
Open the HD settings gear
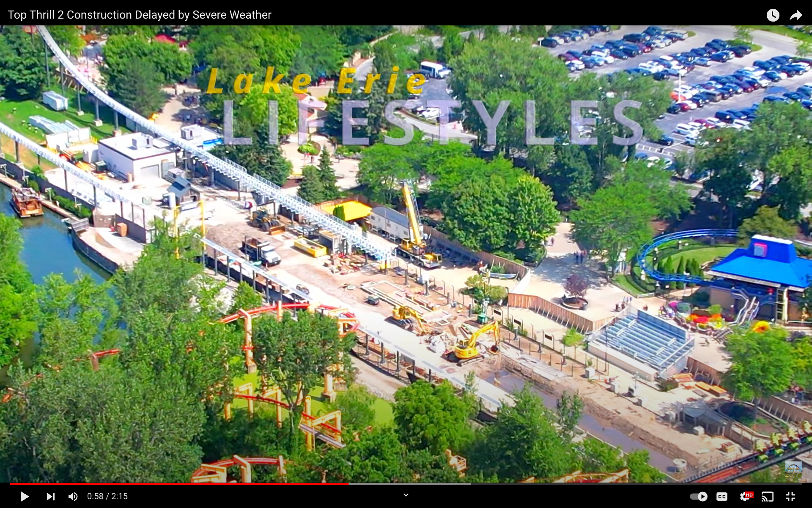click(746, 496)
